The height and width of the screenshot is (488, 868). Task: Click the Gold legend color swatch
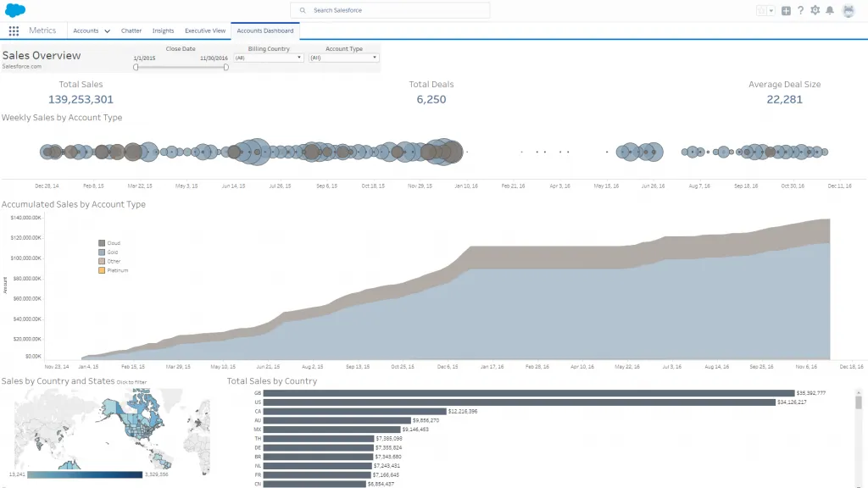(x=102, y=252)
